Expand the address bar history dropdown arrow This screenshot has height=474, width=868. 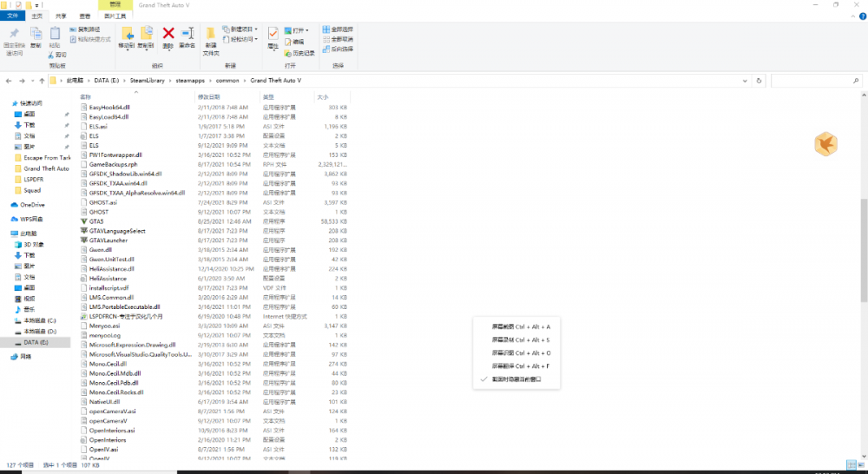tap(745, 81)
